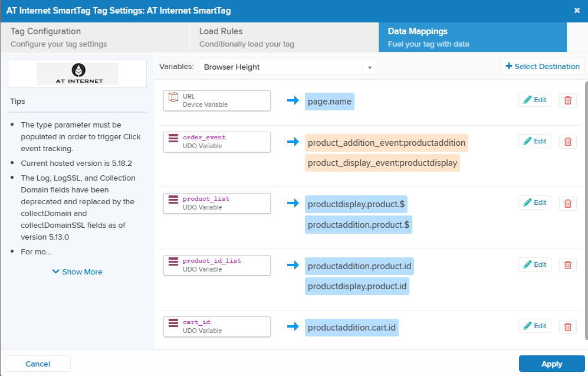Open the Variables dropdown showing Browser Height
Image resolution: width=588 pixels, height=376 pixels.
288,67
